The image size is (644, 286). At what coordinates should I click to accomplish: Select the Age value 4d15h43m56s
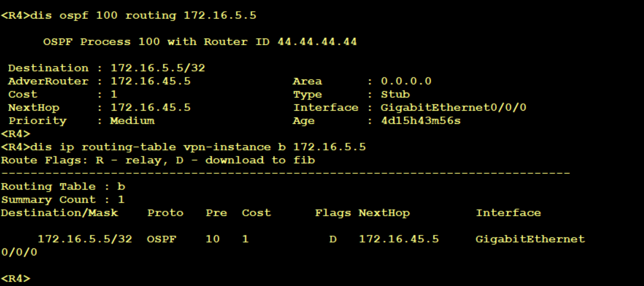pos(421,121)
